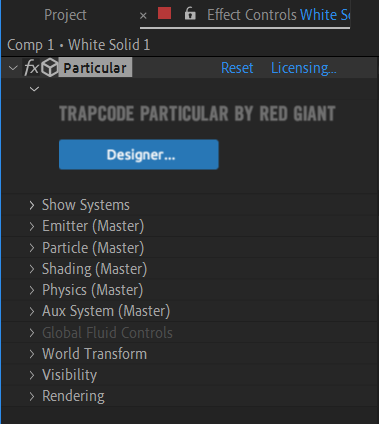Screen dimensions: 379x424
Task: Collapse the Trapcode banner section
Action: (x=34, y=89)
